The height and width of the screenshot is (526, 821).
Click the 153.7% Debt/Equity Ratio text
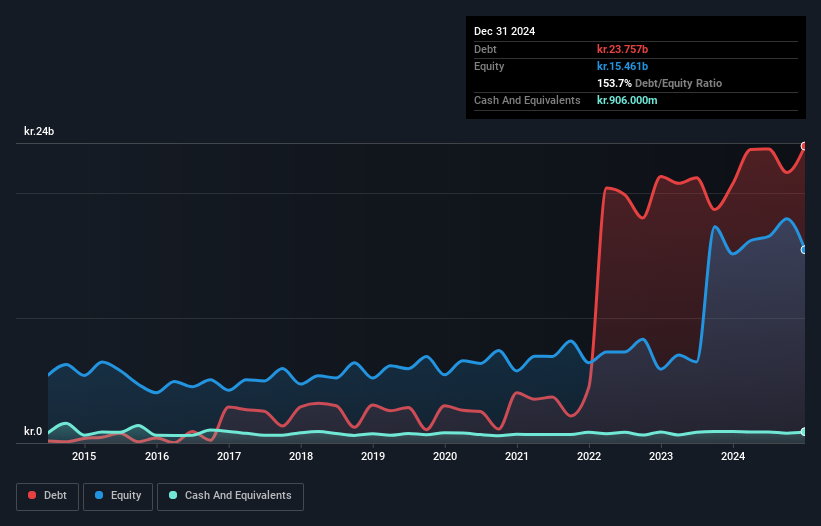659,83
